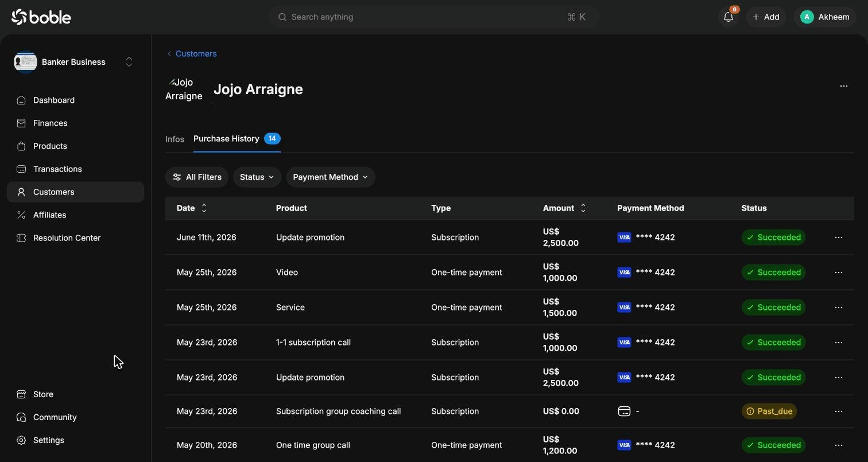Click the Product column header
Viewport: 868px width, 462px height.
tap(292, 208)
